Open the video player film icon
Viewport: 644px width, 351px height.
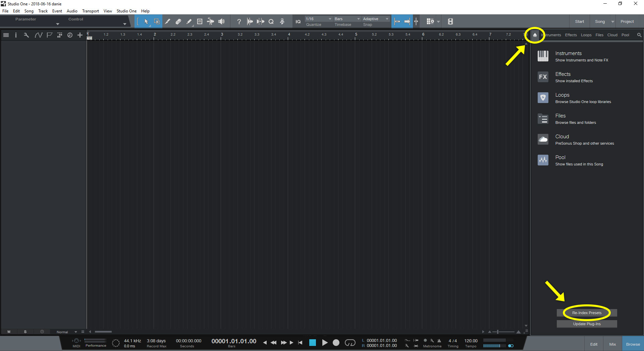pos(450,21)
